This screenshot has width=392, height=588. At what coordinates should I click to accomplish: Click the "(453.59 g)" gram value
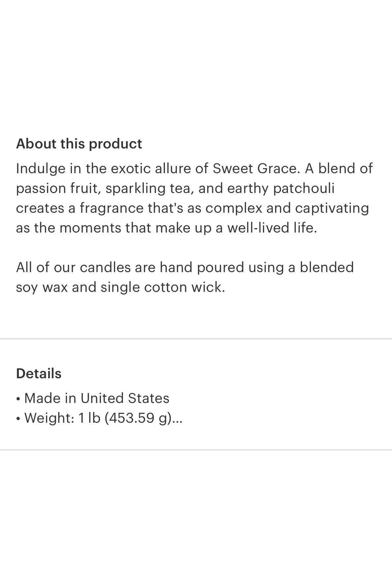coord(138,418)
